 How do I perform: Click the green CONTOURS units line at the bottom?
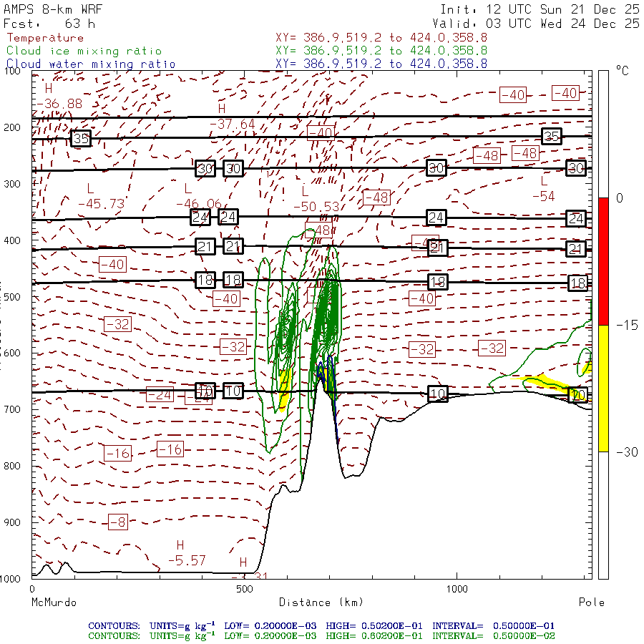[x=321, y=636]
